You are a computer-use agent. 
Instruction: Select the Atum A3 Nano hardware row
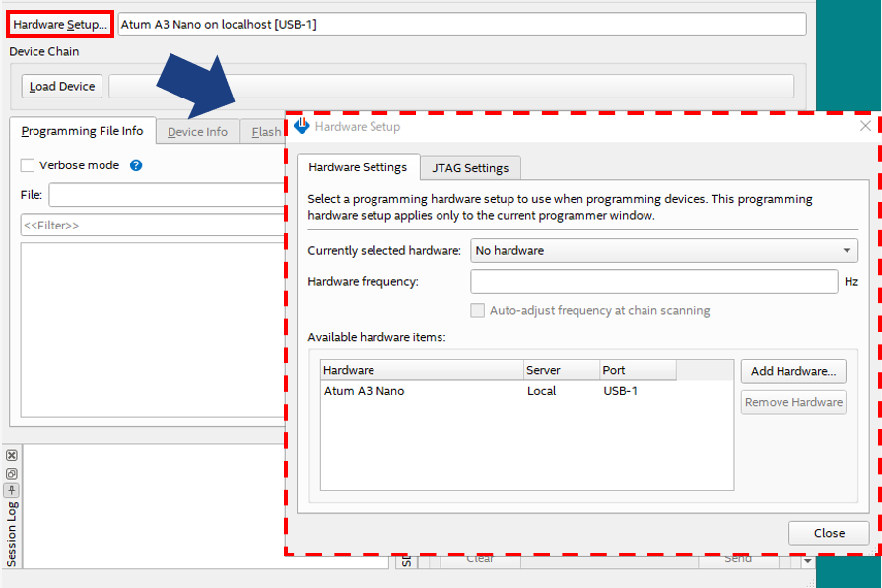pyautogui.click(x=424, y=391)
